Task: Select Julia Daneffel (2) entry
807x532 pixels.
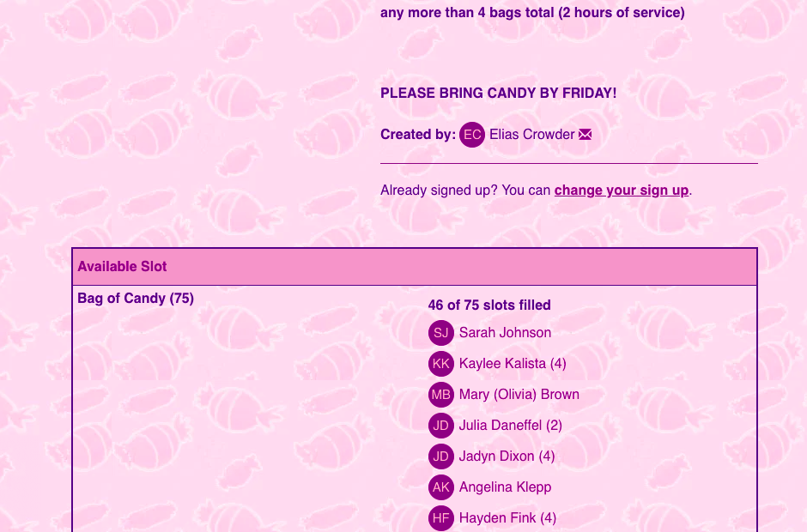Action: tap(510, 426)
